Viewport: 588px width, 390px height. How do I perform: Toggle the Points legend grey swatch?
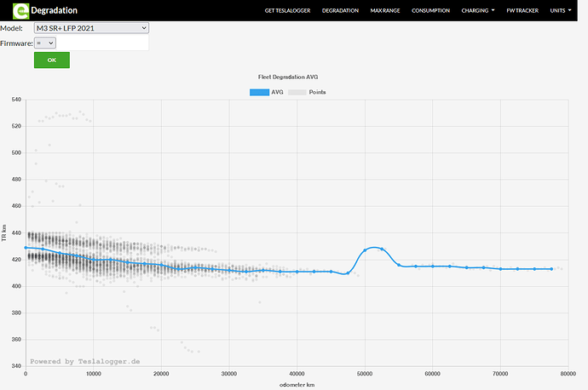(x=297, y=92)
